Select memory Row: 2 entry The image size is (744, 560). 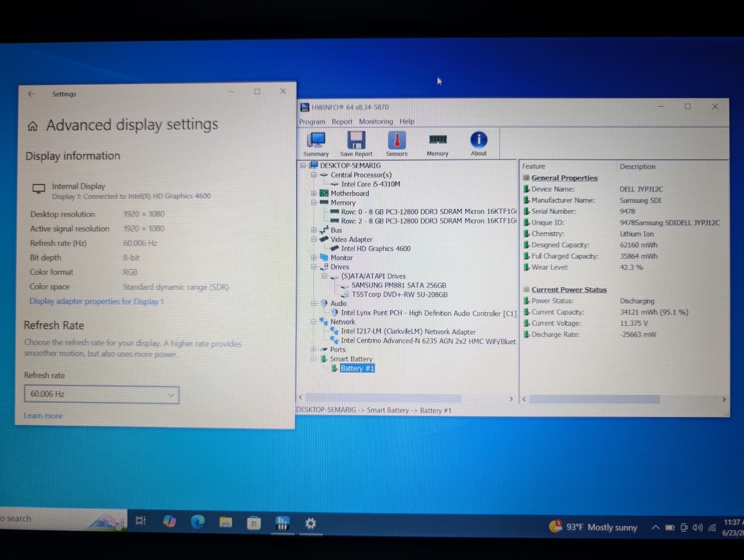tap(428, 221)
